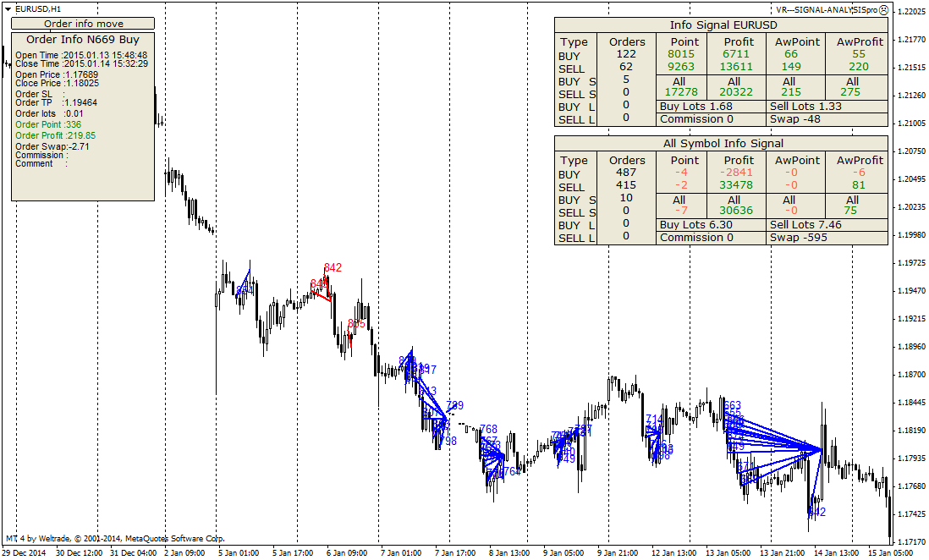
Task: Click the All Profit total 20322
Action: 736,92
